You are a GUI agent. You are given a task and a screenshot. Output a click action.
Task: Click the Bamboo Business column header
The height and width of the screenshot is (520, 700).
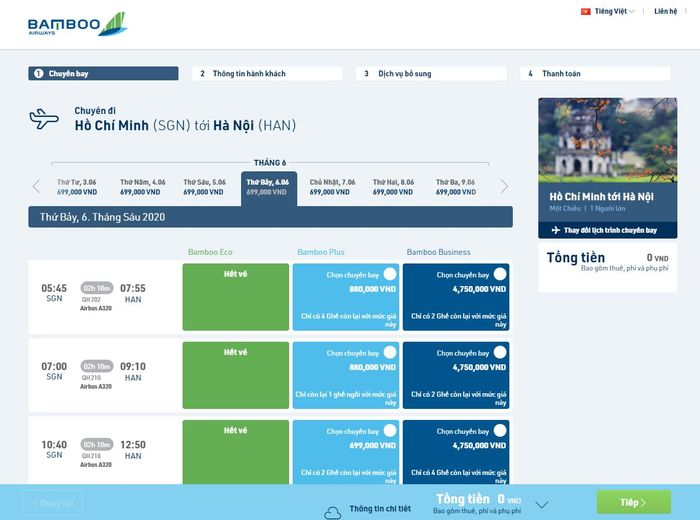point(438,252)
